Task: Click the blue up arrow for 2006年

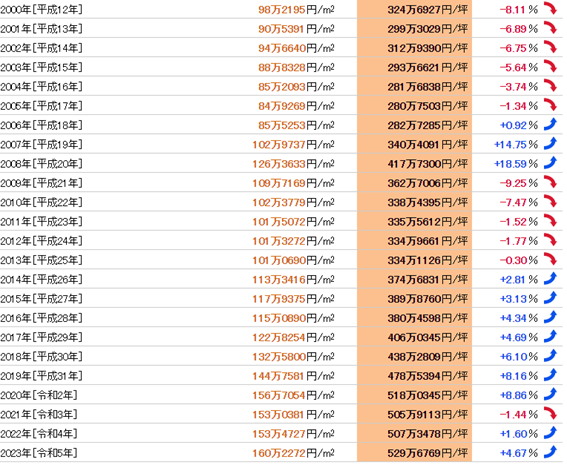Action: (550, 124)
